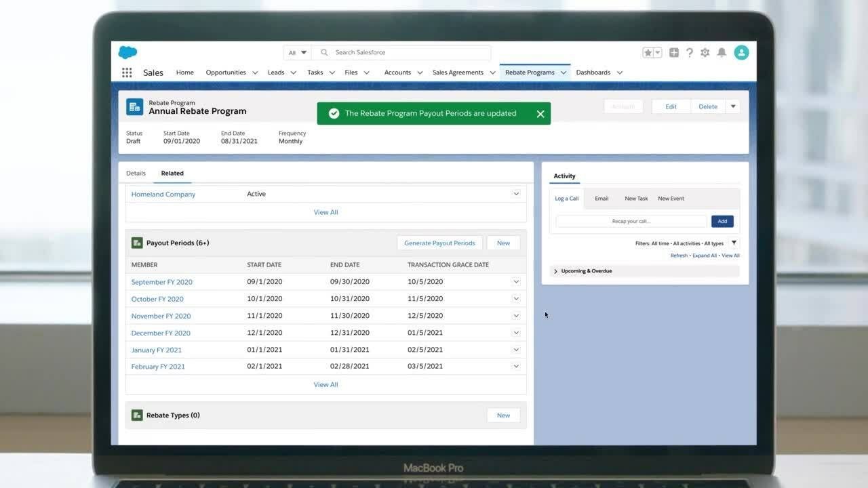Viewport: 868px width, 488px height.
Task: Go to the Home tab
Action: 185,73
